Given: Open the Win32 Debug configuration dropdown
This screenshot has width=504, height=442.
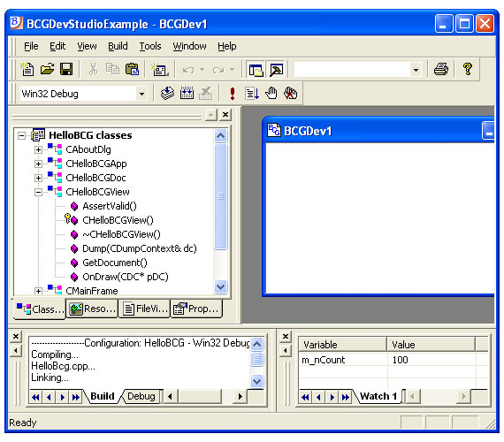Looking at the screenshot, I should tap(141, 94).
